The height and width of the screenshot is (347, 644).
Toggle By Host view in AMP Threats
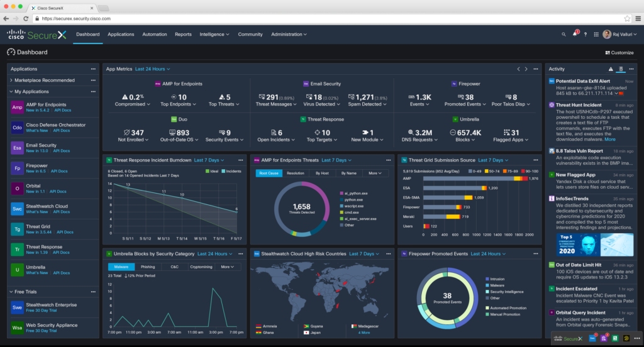pyautogui.click(x=322, y=173)
